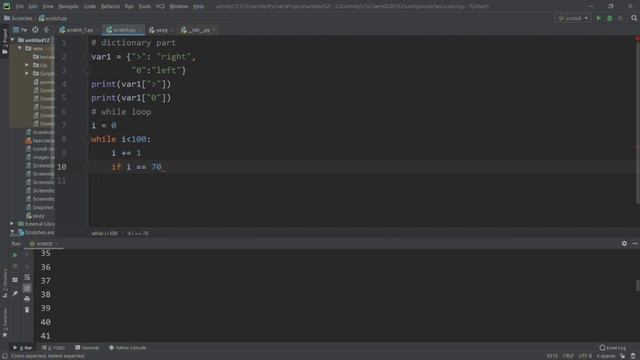Click the if i == 70 editor breadcrumb
Viewport: 640px width, 360px height.
138,233
